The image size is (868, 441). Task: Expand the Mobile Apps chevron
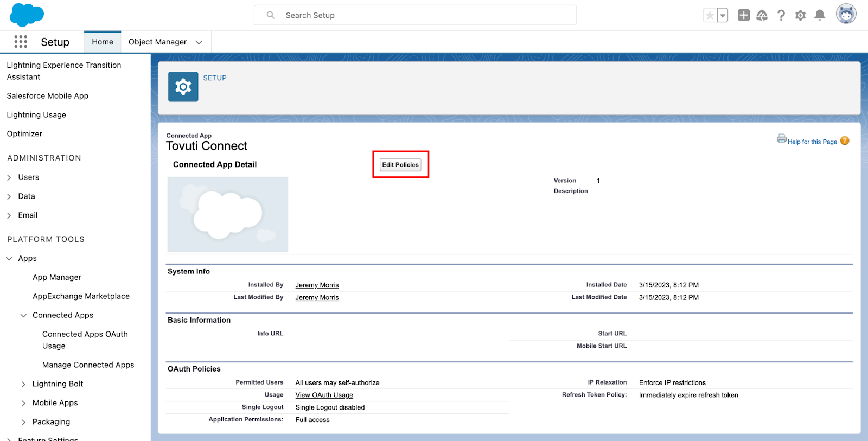pyautogui.click(x=23, y=403)
